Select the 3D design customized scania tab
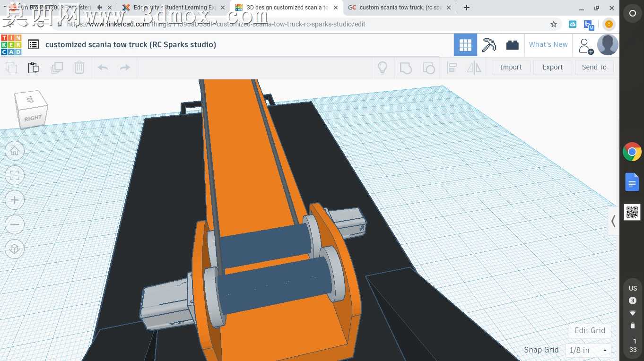 (287, 8)
